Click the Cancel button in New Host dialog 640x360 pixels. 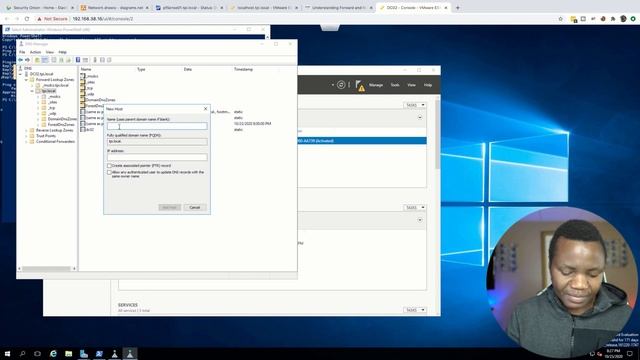pos(195,207)
